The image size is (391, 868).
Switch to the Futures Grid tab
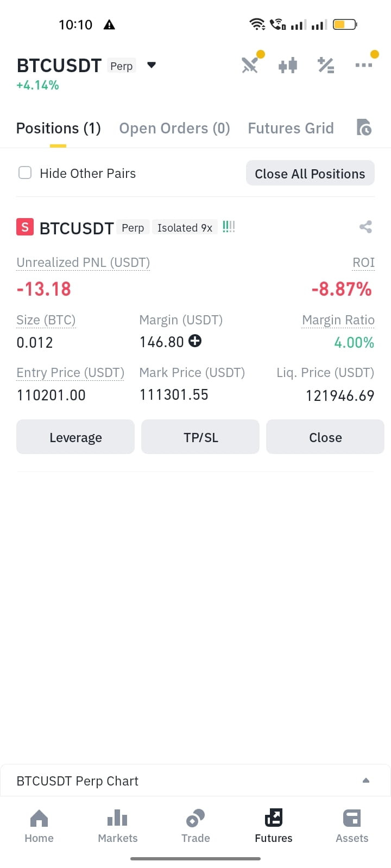click(x=291, y=129)
